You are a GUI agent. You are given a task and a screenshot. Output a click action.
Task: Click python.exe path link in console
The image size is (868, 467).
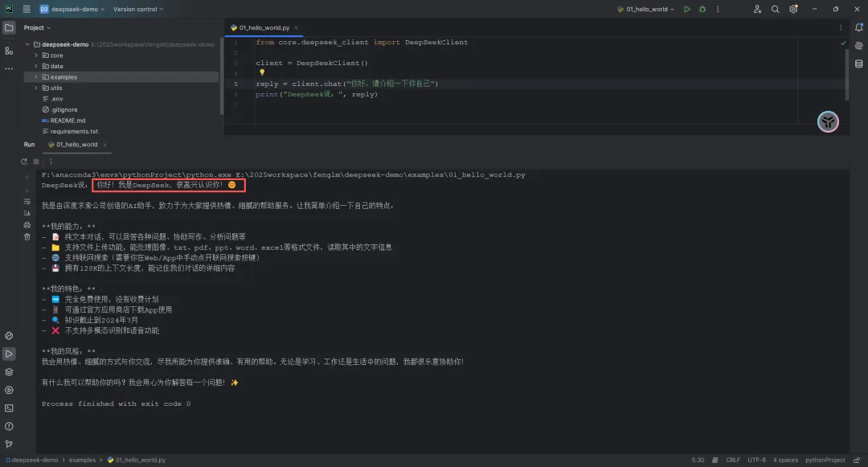(136, 175)
